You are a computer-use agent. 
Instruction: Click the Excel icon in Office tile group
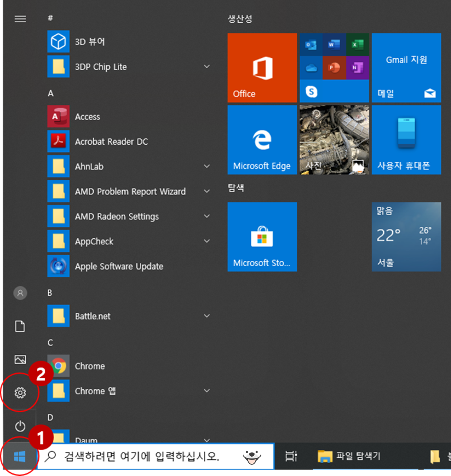pyautogui.click(x=357, y=45)
